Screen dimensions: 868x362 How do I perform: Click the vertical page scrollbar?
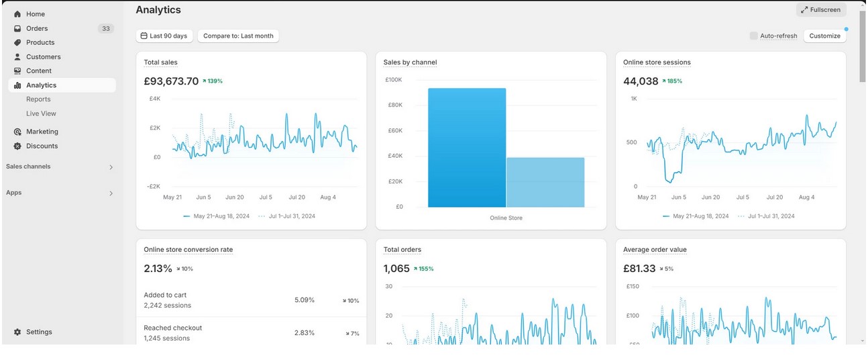click(862, 47)
